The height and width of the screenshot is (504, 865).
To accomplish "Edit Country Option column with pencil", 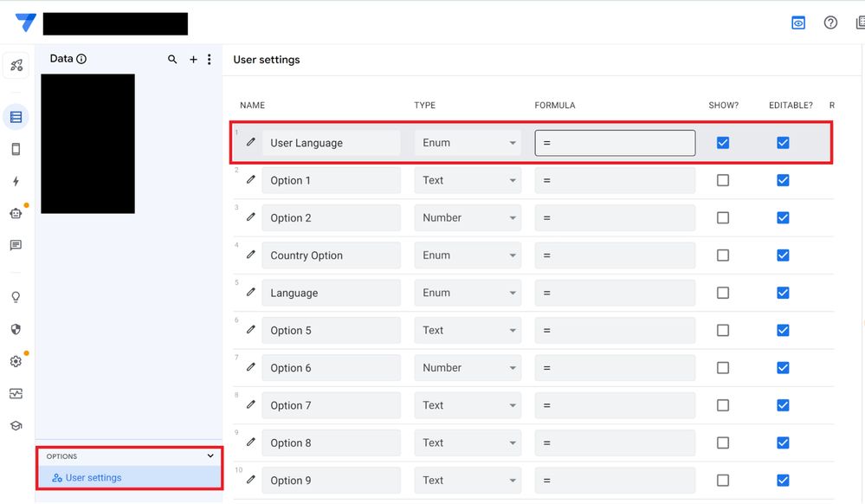I will click(251, 255).
